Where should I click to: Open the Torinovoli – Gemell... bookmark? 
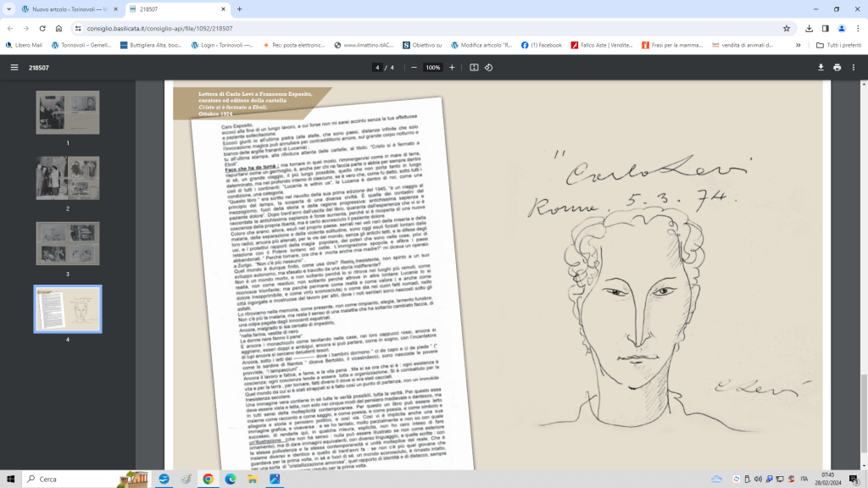click(x=81, y=45)
